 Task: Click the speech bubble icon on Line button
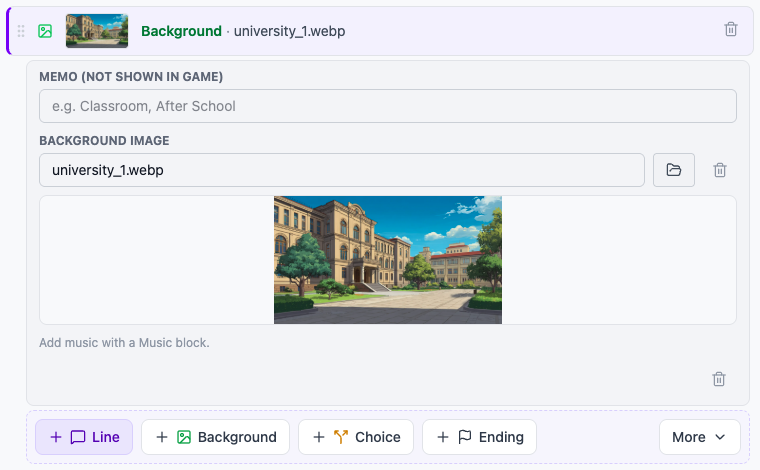[78, 437]
